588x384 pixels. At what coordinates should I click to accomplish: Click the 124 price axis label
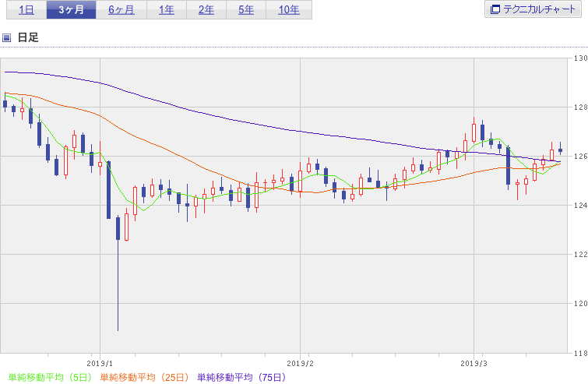click(580, 206)
